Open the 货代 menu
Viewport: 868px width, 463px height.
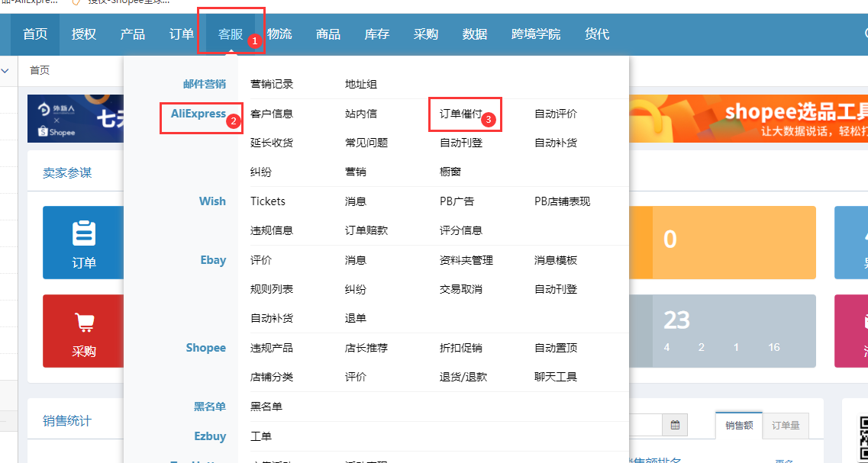pos(597,34)
